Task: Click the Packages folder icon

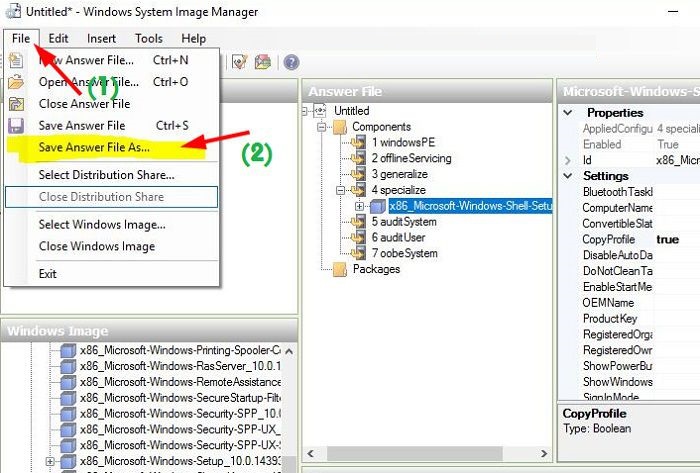Action: tap(340, 269)
